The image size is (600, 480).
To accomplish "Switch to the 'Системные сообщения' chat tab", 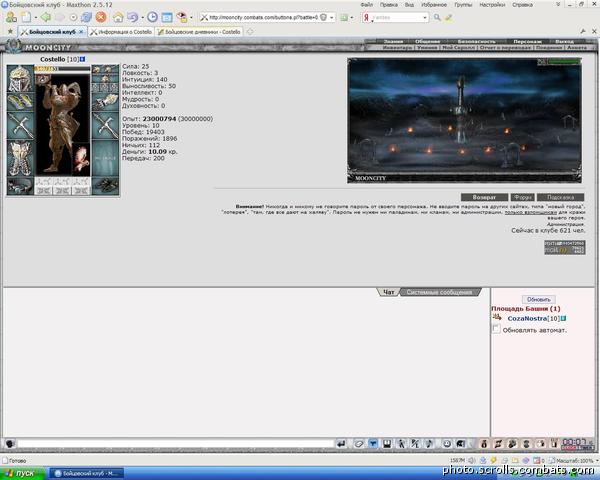I will tap(439, 292).
